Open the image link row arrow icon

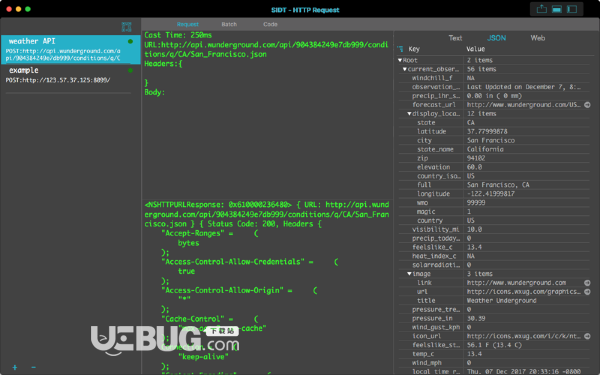587,283
